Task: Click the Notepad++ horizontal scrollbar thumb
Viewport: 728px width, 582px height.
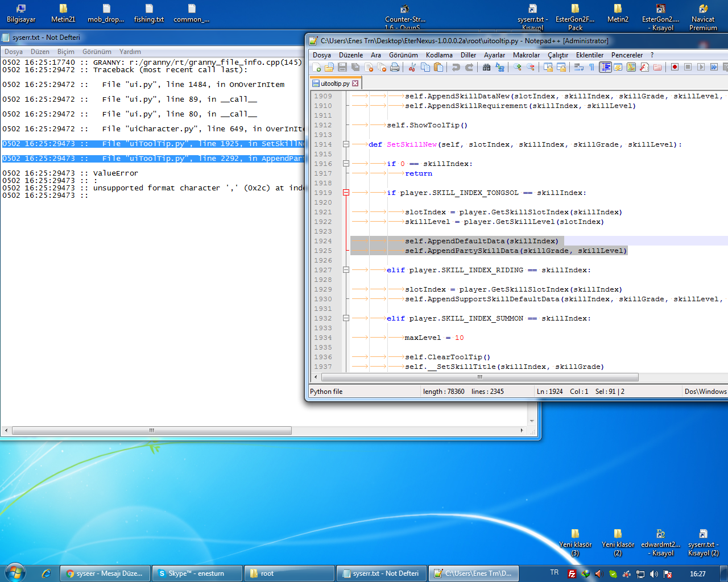Action: tap(480, 377)
